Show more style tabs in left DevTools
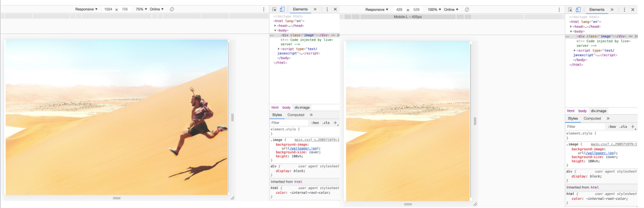 (x=311, y=115)
